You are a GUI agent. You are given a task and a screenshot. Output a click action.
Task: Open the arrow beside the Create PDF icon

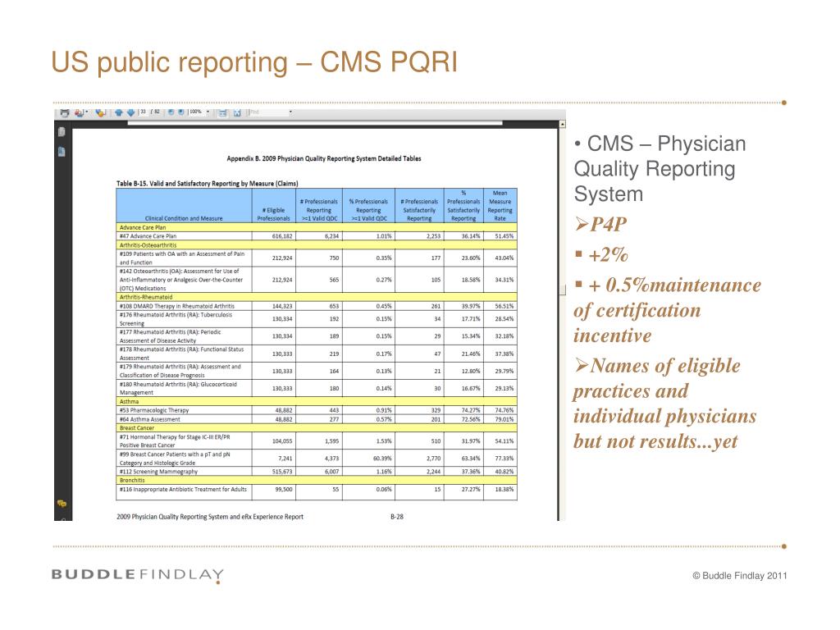(x=87, y=112)
